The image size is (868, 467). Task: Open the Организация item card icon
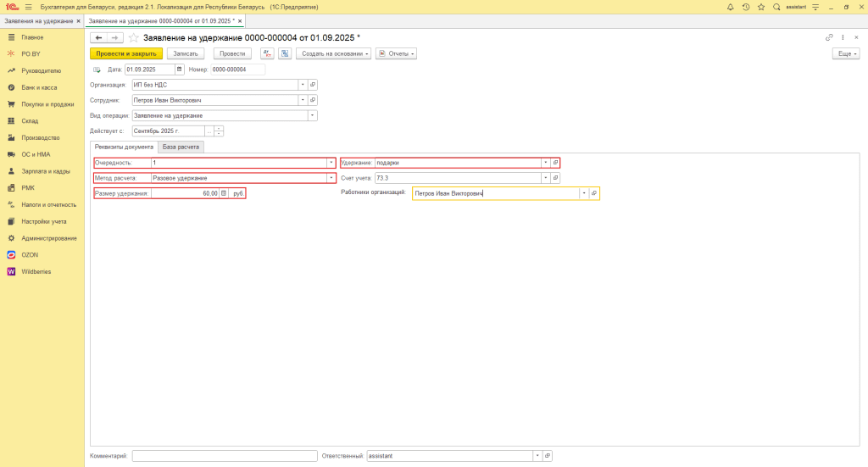[x=312, y=85]
